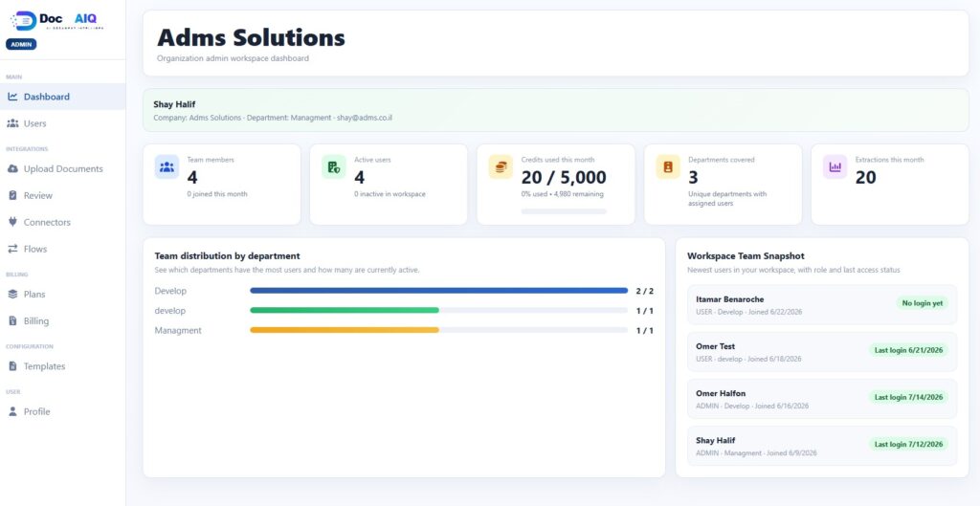The width and height of the screenshot is (980, 506).
Task: Open the Review section
Action: (62, 195)
